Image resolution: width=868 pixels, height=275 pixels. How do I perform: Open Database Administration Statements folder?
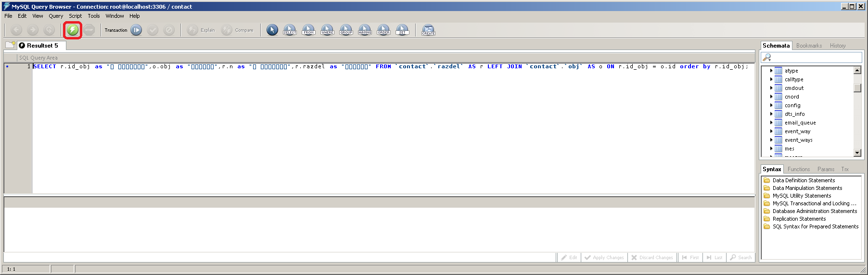[x=815, y=211]
